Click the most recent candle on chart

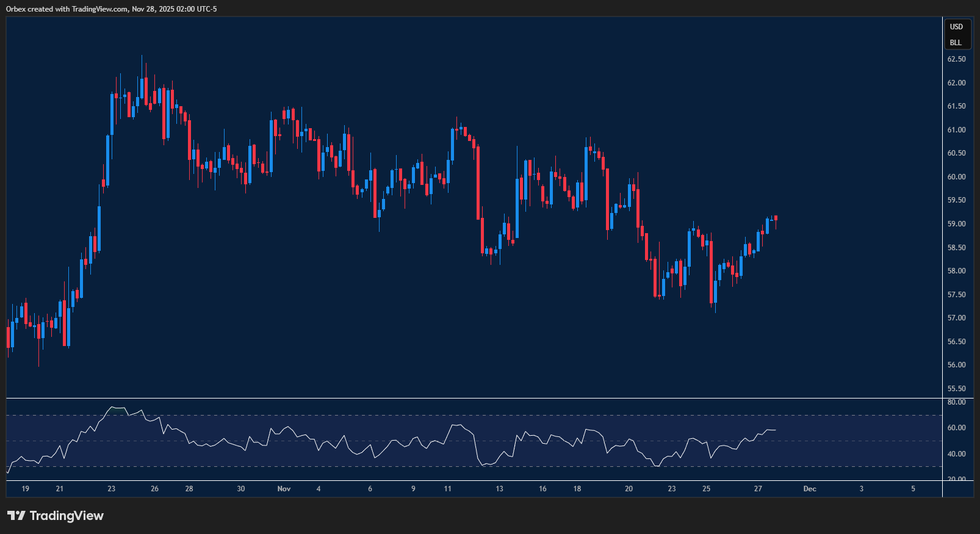776,218
